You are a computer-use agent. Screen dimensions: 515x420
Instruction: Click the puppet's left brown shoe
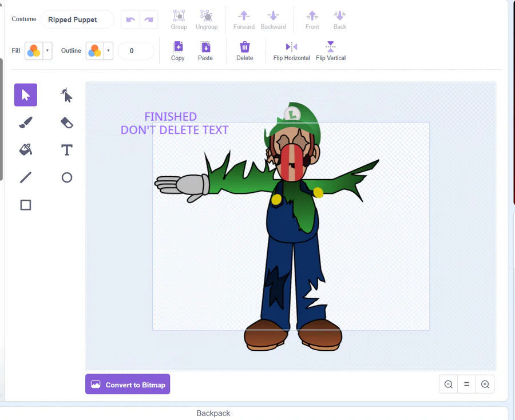coord(266,335)
